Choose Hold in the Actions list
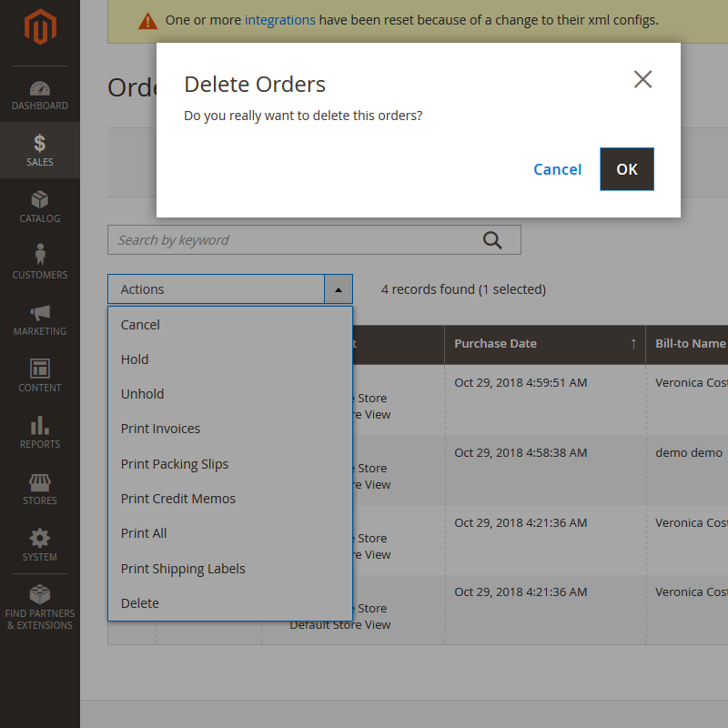The height and width of the screenshot is (728, 728). [x=135, y=359]
